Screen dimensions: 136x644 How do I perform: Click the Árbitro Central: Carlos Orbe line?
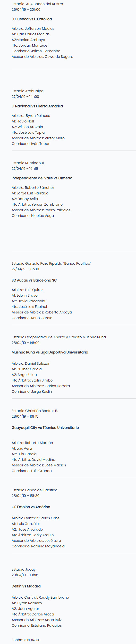click(35, 518)
